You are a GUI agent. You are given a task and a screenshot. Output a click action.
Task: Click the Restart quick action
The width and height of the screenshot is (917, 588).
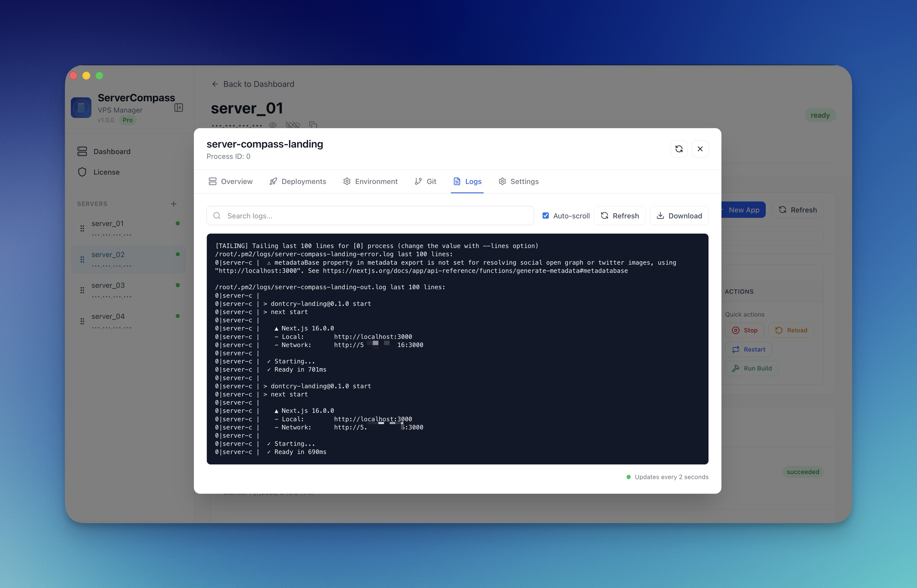click(x=748, y=349)
